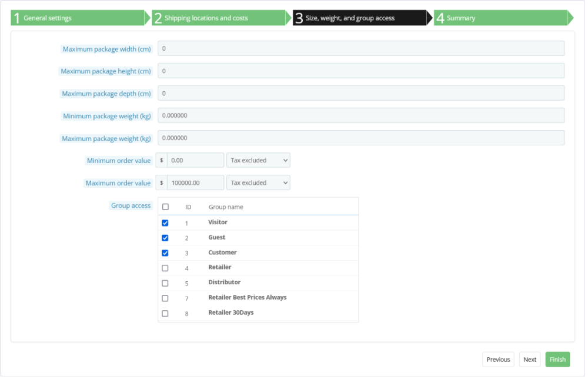588x379 pixels.
Task: Toggle the select-all groups header checkbox
Action: 165,207
